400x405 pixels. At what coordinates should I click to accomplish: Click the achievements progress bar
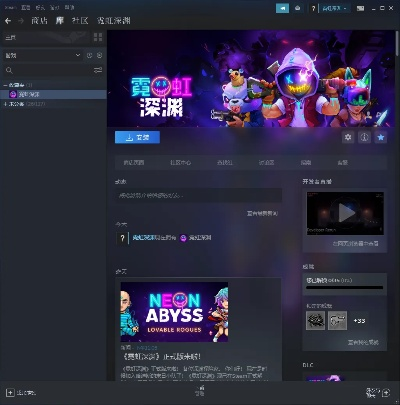click(x=345, y=288)
